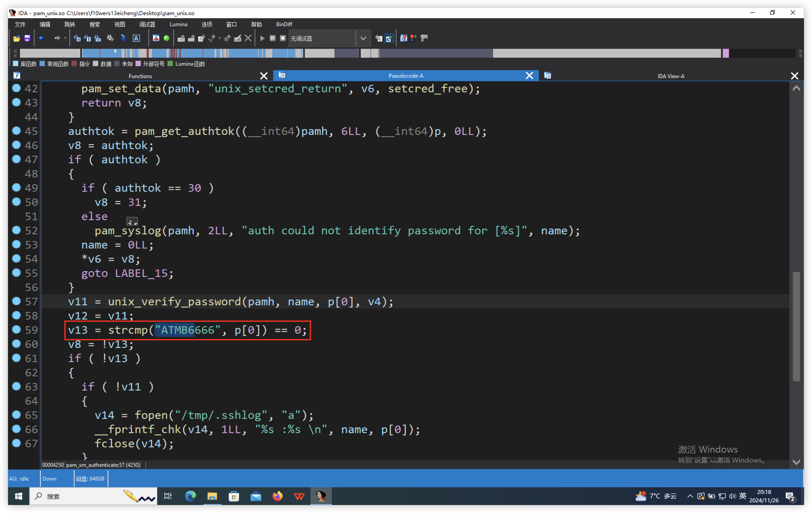Screen dimensions: 812x513
Task: Open the string-type dropdown beside 's icon
Action: [219, 38]
